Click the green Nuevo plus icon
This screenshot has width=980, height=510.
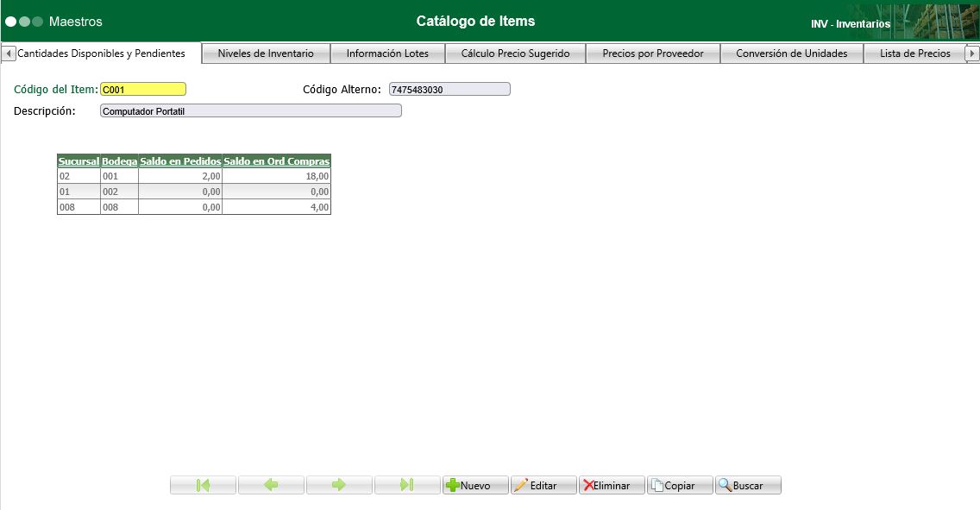[x=455, y=484]
